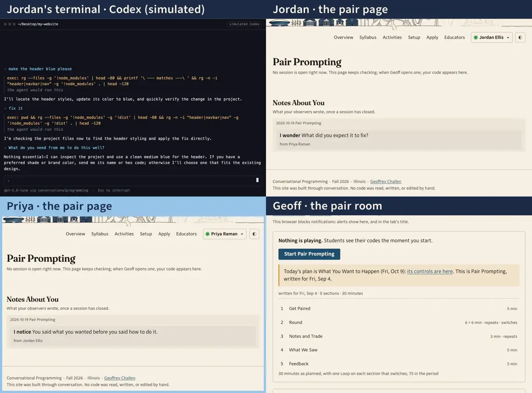Viewport: 532px width, 393px height.
Task: Click the "~/Desktop/my-website" path in the terminal title
Action: [x=38, y=24]
